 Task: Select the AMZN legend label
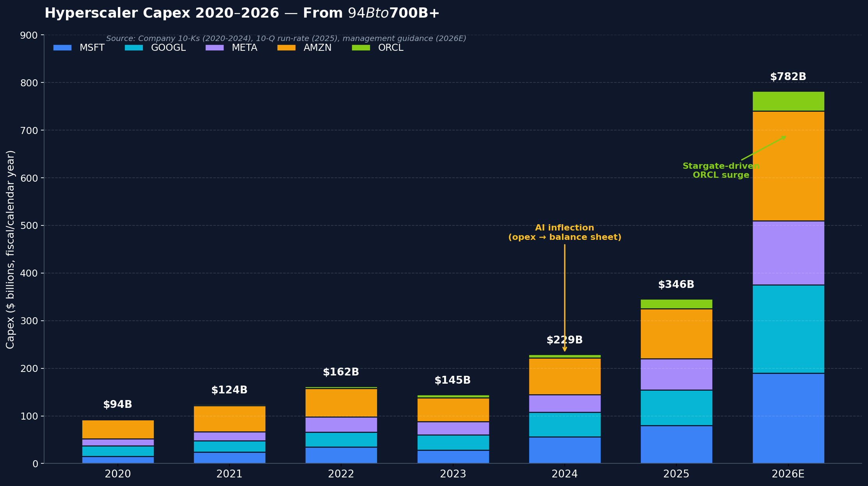(x=318, y=48)
